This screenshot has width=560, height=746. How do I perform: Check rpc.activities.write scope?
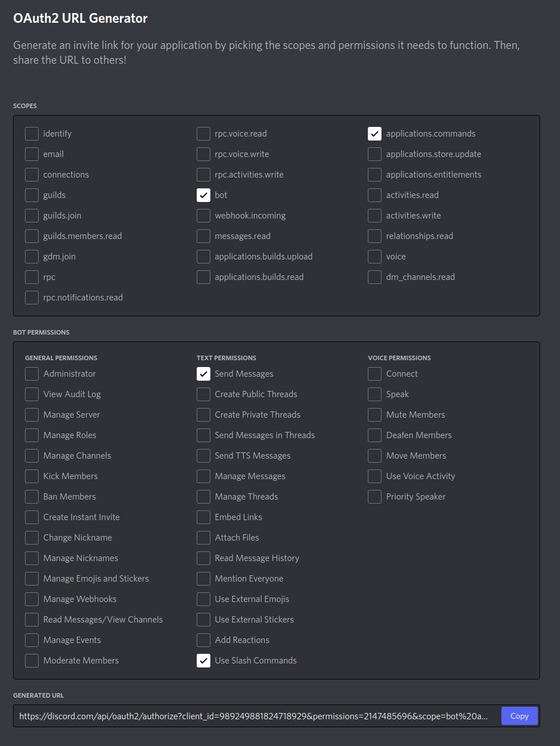[x=204, y=175]
